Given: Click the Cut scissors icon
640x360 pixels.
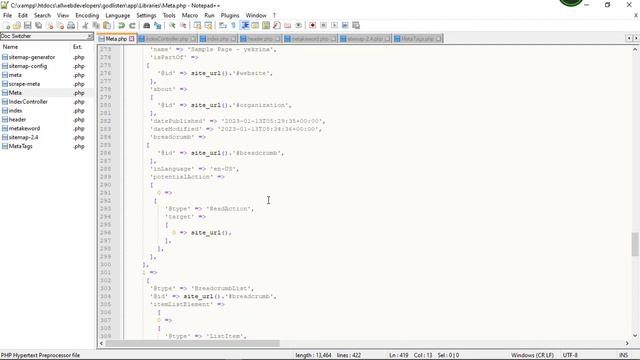Looking at the screenshot, I should (x=85, y=25).
